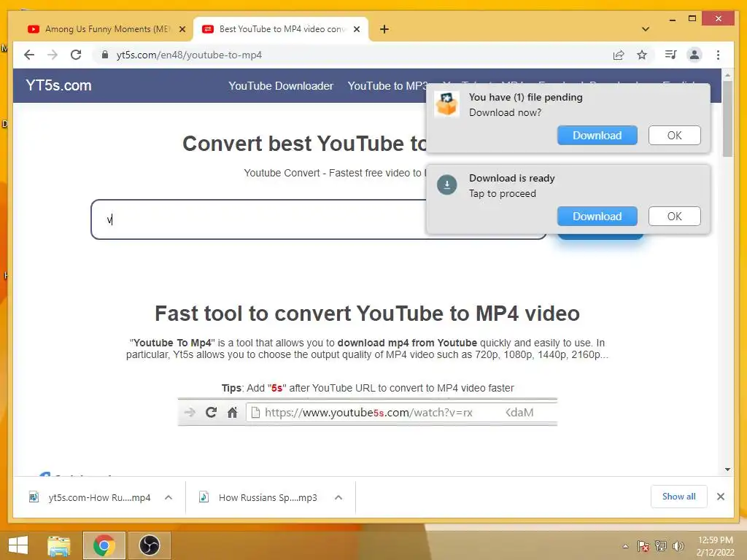Bookmark this page with the star icon
This screenshot has height=560, width=747.
[x=642, y=55]
